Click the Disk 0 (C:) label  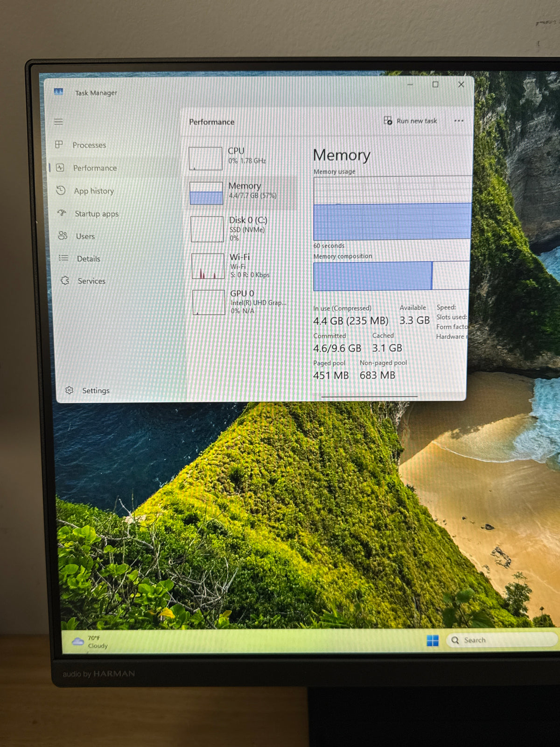(x=248, y=220)
